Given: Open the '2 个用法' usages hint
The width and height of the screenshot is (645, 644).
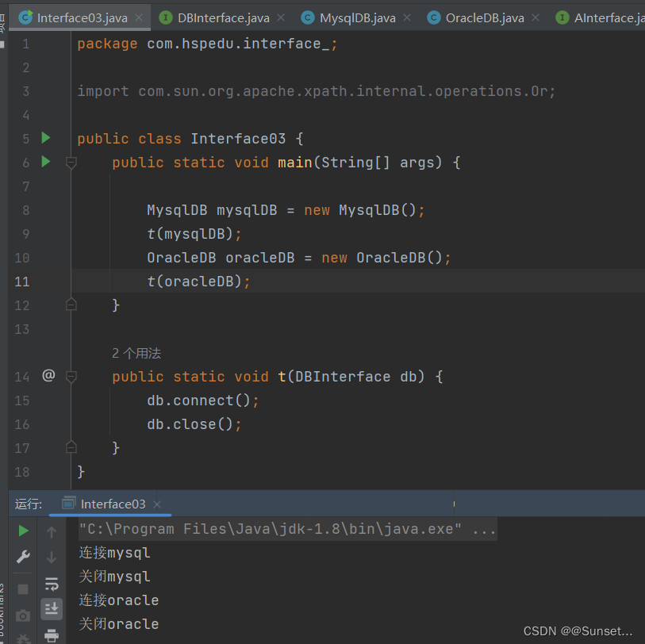Looking at the screenshot, I should pyautogui.click(x=136, y=353).
